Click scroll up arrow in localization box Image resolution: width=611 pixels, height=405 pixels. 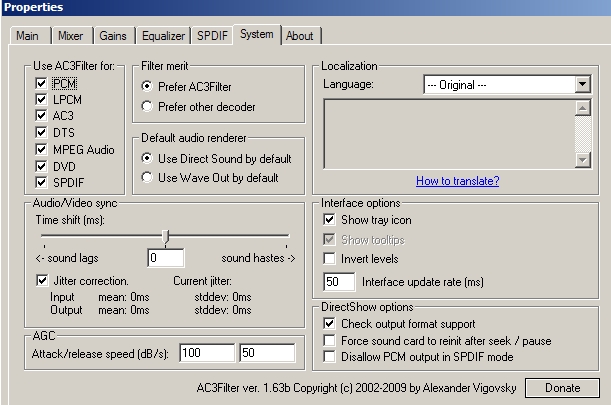click(x=583, y=108)
